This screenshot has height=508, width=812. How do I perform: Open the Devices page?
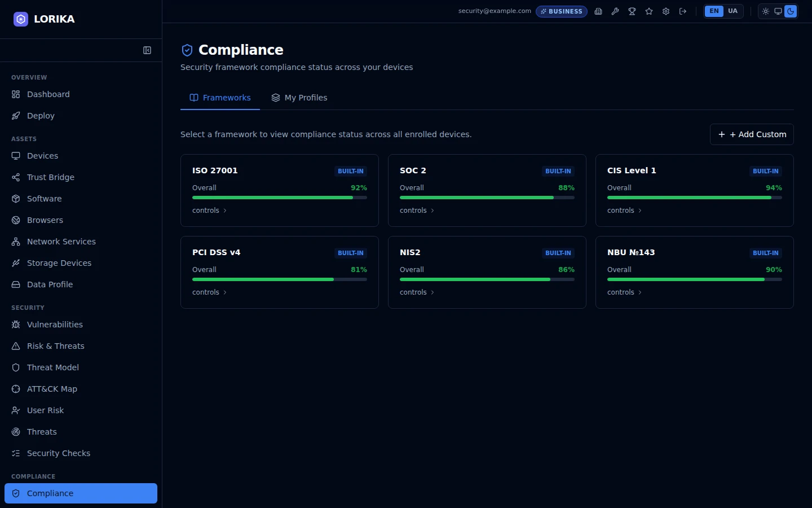pos(81,156)
